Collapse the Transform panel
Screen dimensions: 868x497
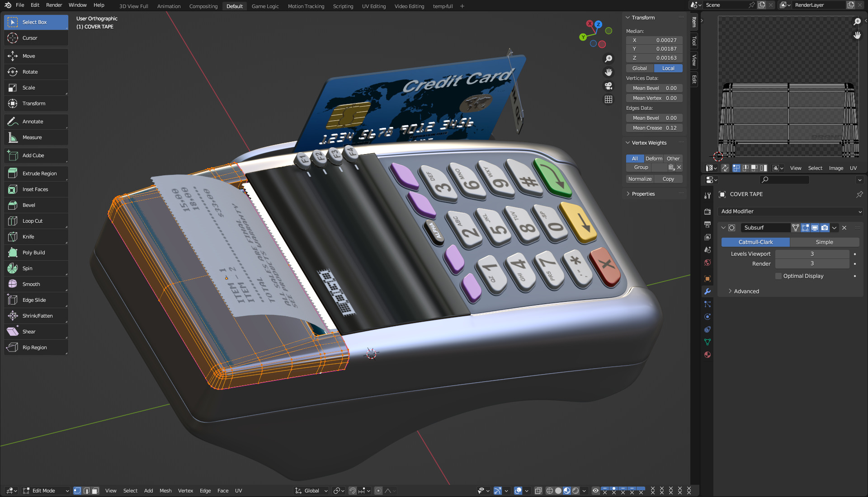pos(627,18)
